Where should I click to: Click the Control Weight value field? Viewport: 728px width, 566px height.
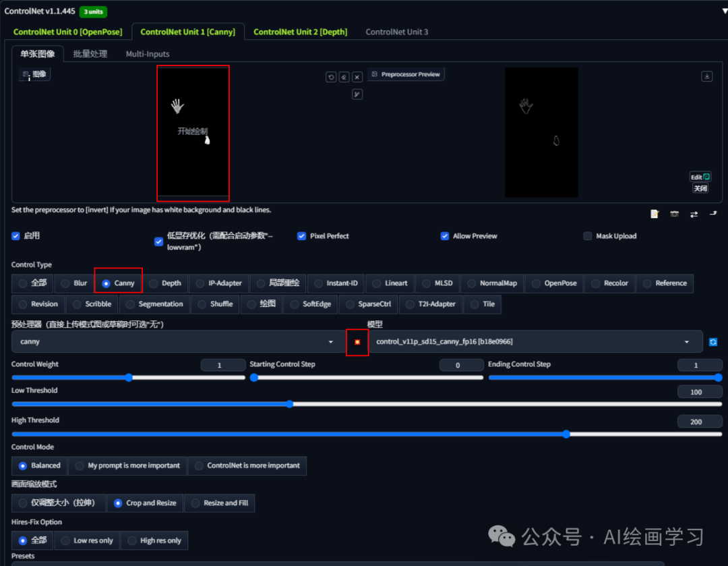coord(223,365)
